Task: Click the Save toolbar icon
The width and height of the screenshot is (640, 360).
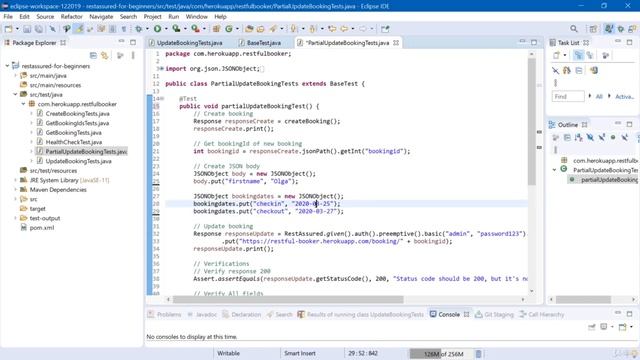Action: 27,29
